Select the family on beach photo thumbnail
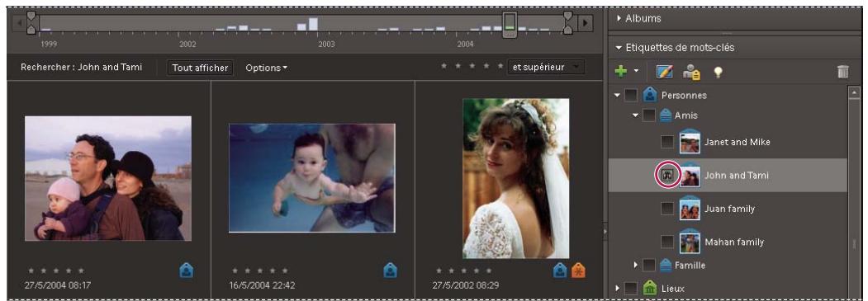Viewport: 868px width, 301px height. coord(108,178)
